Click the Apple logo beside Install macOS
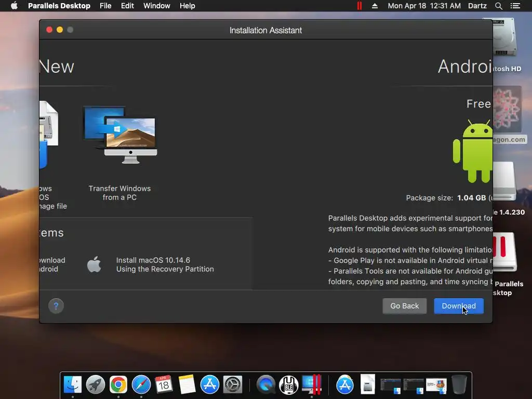Viewport: 532px width, 399px height. click(95, 264)
